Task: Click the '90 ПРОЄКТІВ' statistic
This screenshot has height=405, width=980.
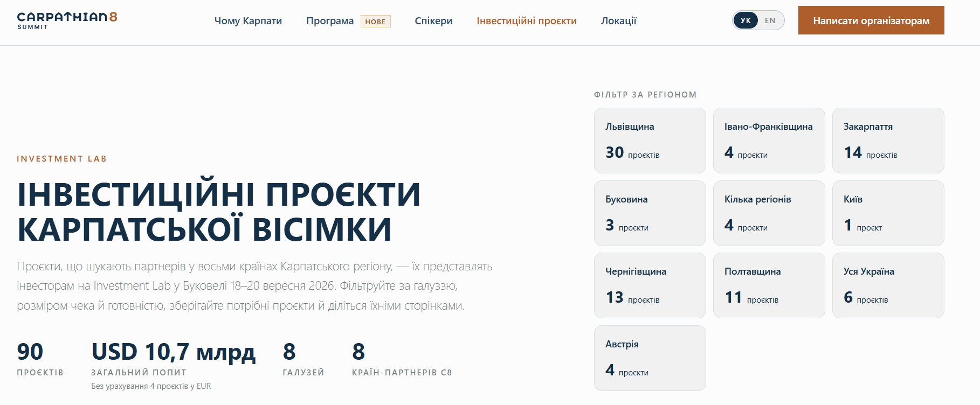Action: (x=40, y=359)
